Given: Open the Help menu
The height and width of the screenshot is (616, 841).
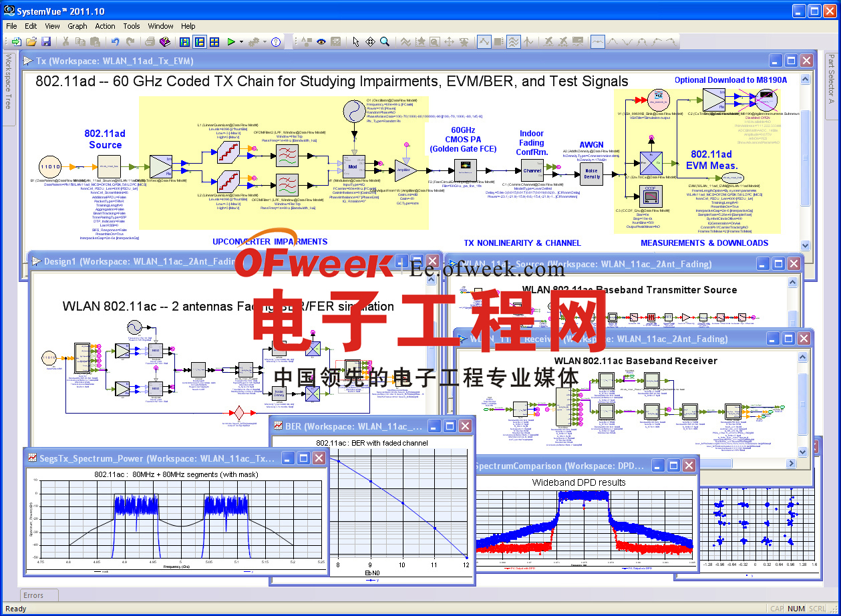Looking at the screenshot, I should 188,26.
